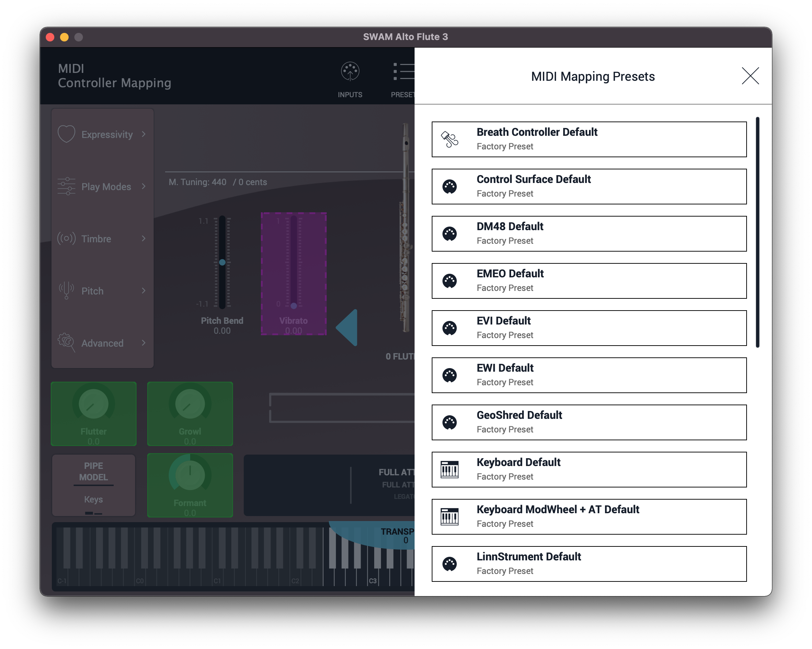Click the Timbre sound wave icon
812x649 pixels.
click(x=66, y=238)
